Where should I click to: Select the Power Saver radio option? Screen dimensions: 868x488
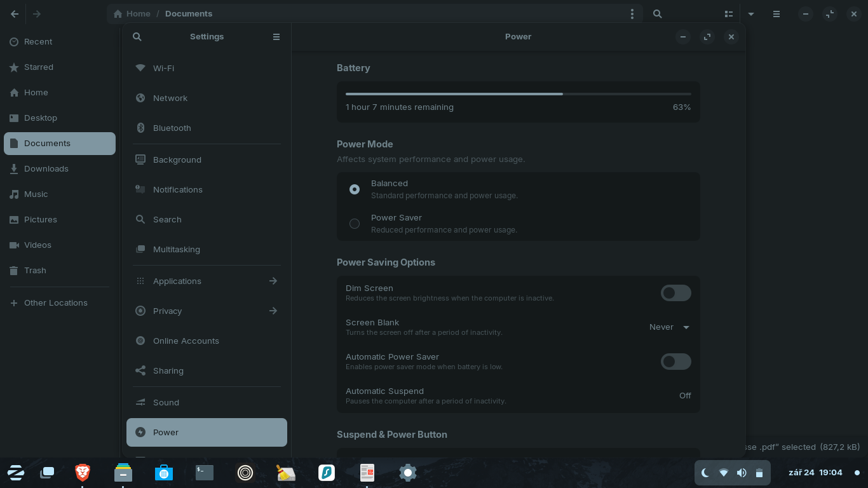click(355, 224)
